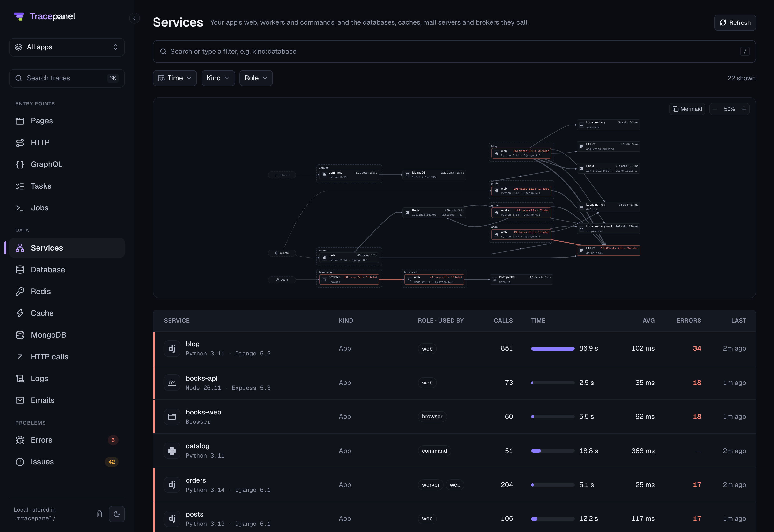Open the Kind filter dropdown
The width and height of the screenshot is (774, 532).
point(218,78)
